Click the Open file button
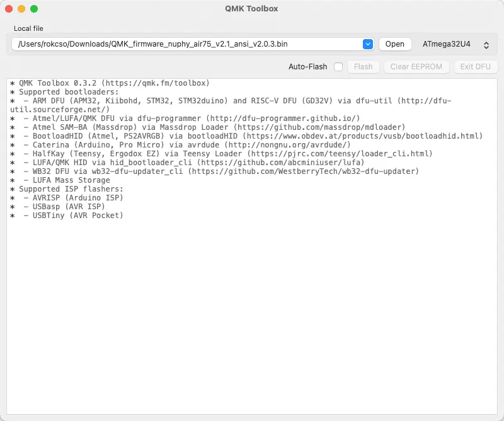Image resolution: width=504 pixels, height=421 pixels. pos(395,44)
